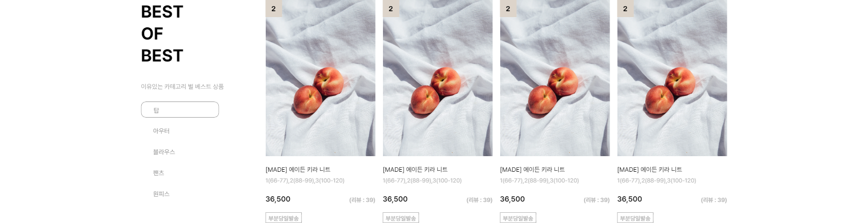
Task: Click the fourth [MADE] 에이든 키라 니트 title
Action: [650, 169]
